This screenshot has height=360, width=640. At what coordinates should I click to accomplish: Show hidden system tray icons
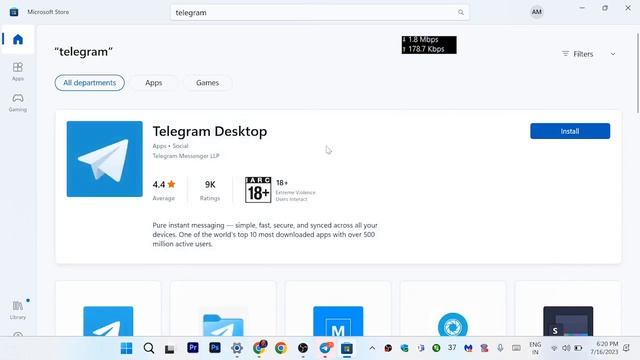pyautogui.click(x=372, y=348)
